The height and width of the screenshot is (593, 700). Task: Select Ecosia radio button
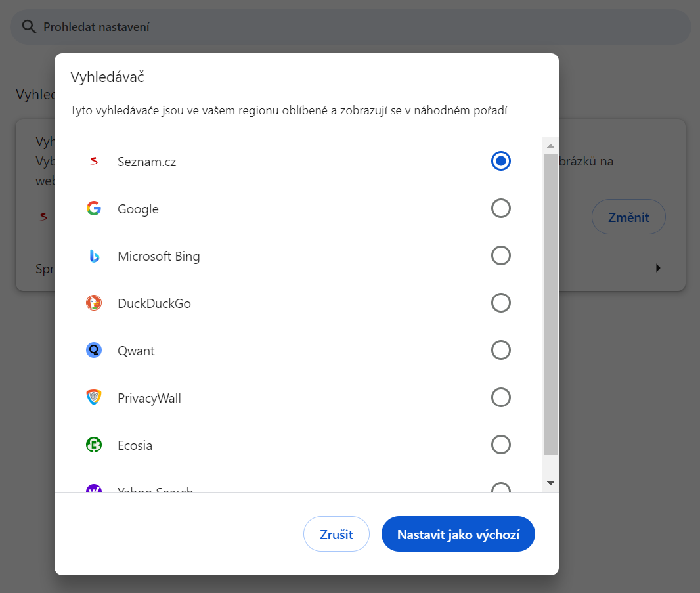[x=501, y=445]
